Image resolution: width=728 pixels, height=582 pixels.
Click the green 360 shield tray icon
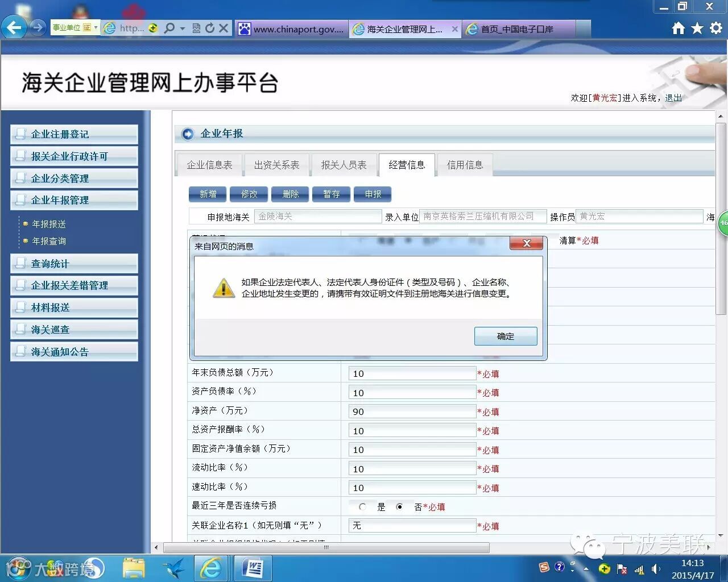click(x=605, y=568)
